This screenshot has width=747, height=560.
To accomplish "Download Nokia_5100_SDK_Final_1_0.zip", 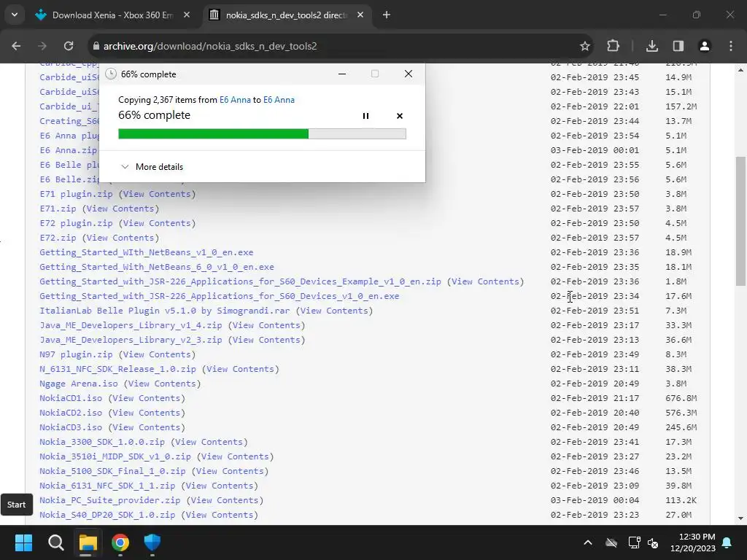I will coord(112,471).
